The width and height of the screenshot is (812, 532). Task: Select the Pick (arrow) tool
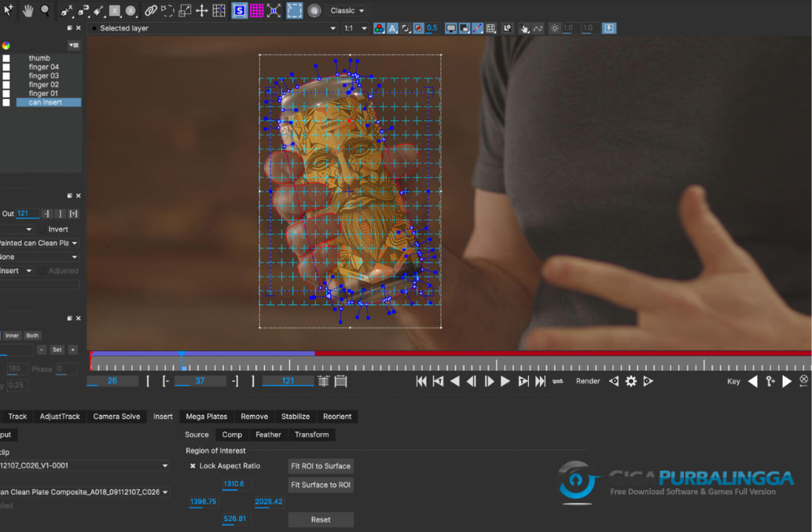[x=9, y=10]
